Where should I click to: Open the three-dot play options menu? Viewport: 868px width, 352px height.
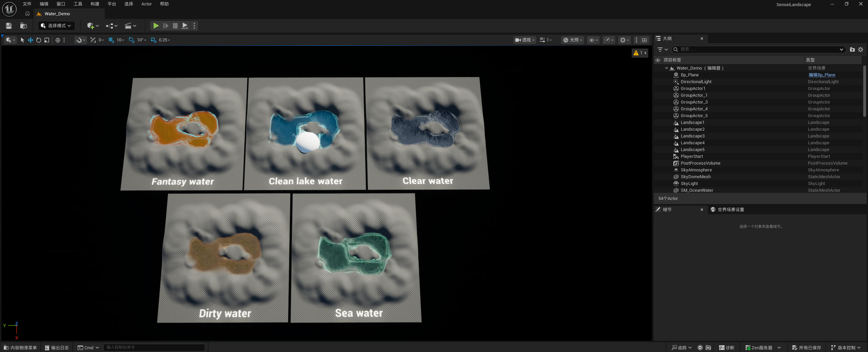point(194,26)
